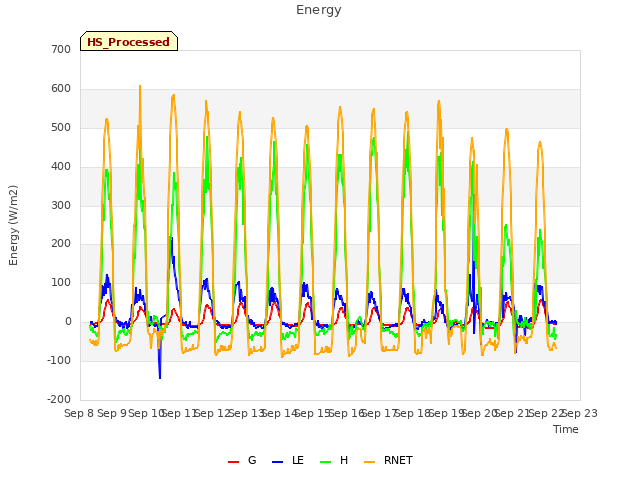
Task: Click the Sep 9 x-axis label
Action: [112, 413]
